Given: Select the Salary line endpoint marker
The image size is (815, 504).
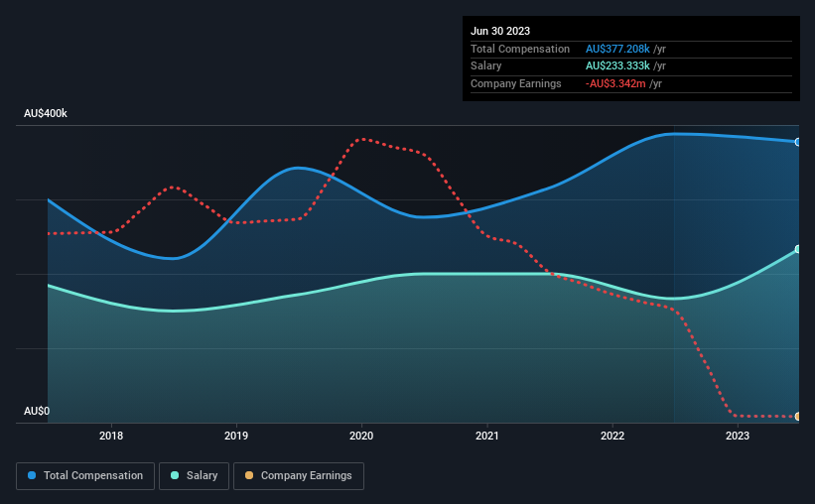Looking at the screenshot, I should coord(797,249).
